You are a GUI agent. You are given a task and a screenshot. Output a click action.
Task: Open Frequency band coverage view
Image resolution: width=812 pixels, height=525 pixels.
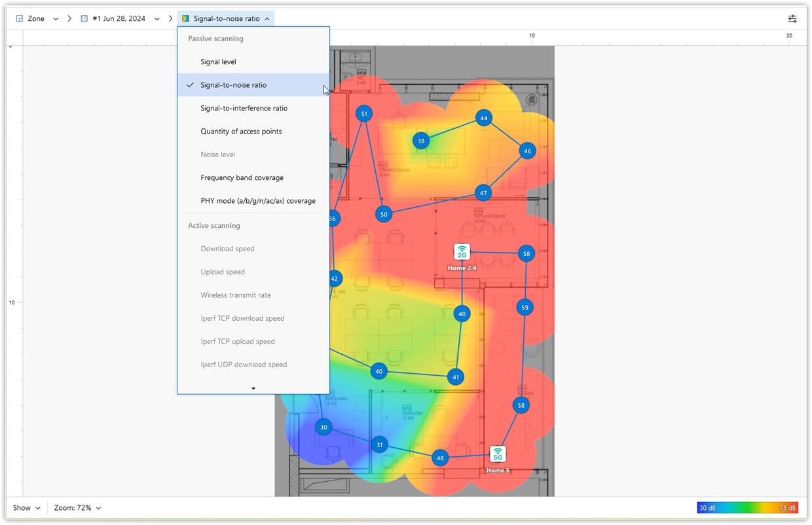pos(242,177)
